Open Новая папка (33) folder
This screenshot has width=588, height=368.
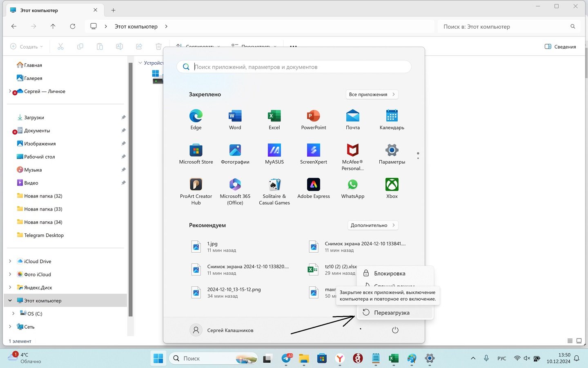click(x=39, y=209)
